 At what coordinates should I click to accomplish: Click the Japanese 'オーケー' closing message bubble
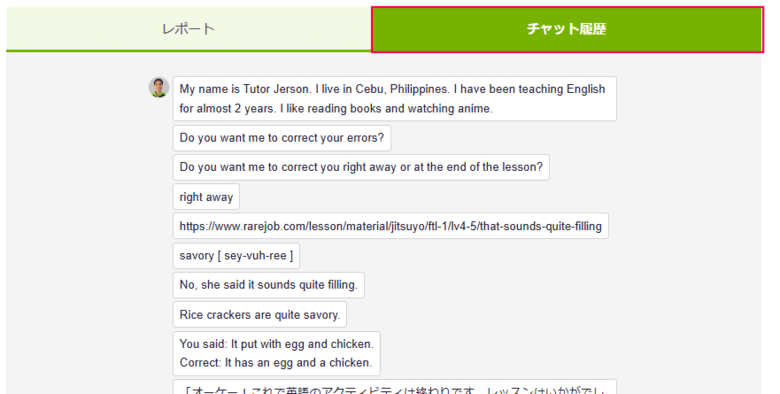[x=394, y=388]
